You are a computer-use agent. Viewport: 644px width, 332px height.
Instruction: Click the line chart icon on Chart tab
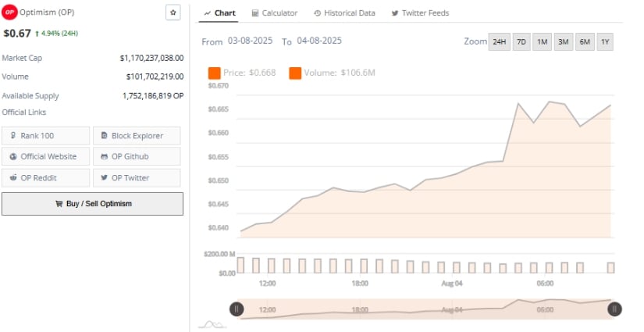click(208, 13)
